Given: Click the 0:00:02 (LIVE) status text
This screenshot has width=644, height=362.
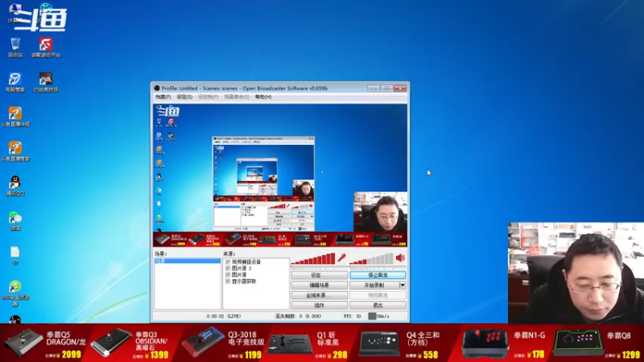Looking at the screenshot, I should [x=224, y=316].
